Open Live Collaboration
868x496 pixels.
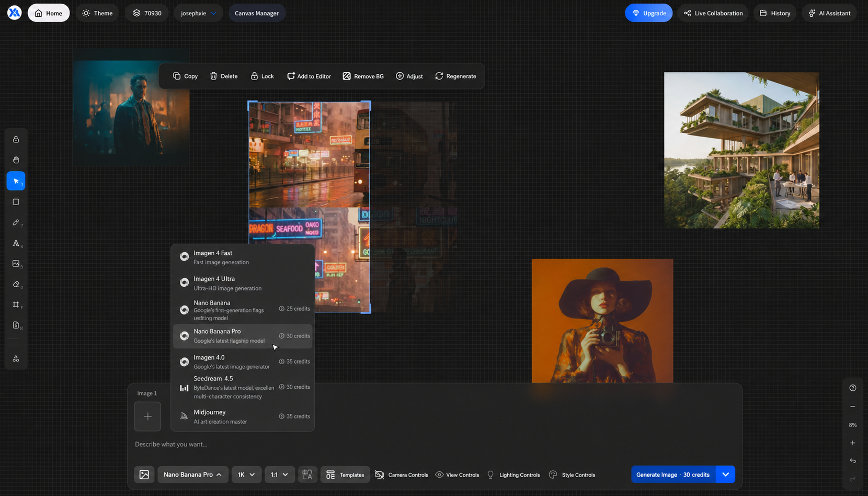pos(713,13)
